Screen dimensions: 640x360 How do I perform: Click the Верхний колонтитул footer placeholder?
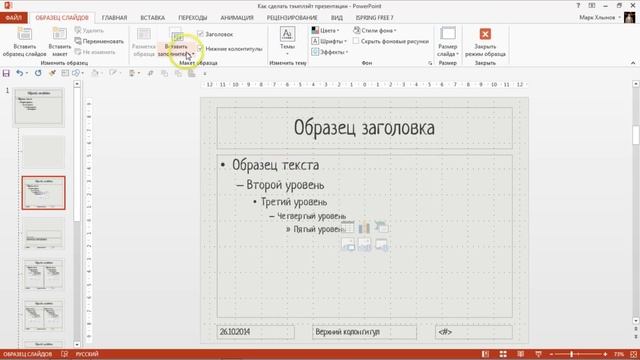pyautogui.click(x=364, y=332)
